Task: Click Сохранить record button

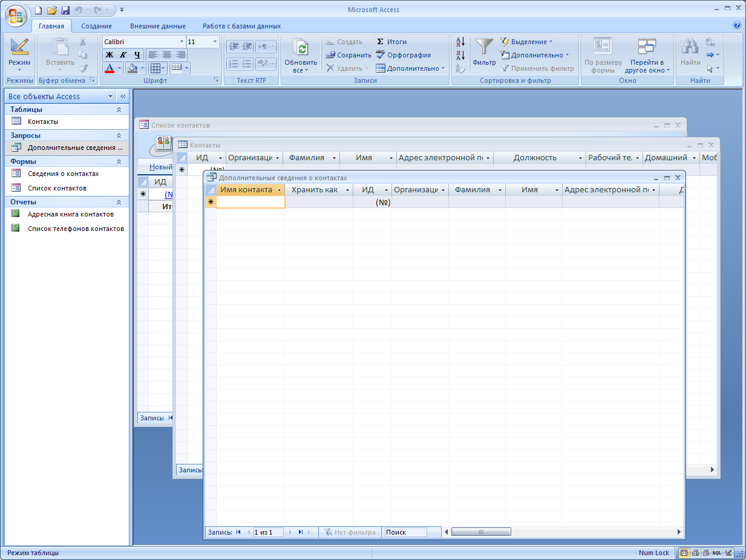Action: (348, 55)
